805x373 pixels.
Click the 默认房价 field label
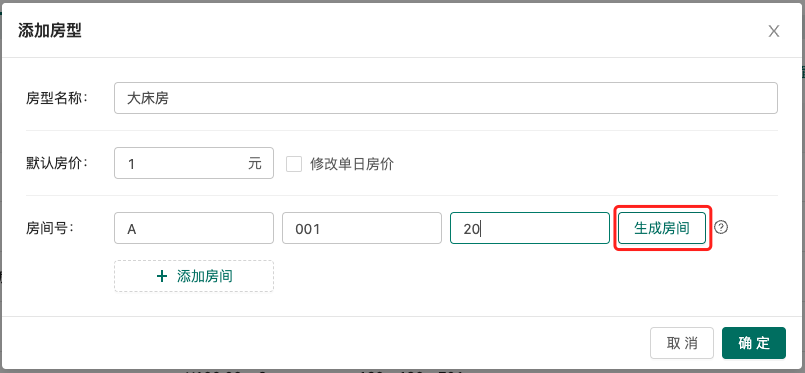pos(57,163)
